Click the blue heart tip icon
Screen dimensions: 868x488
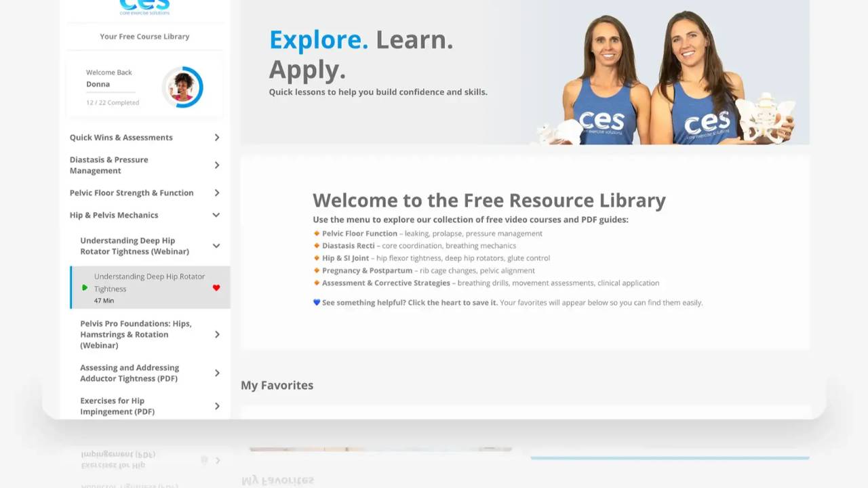click(x=317, y=303)
